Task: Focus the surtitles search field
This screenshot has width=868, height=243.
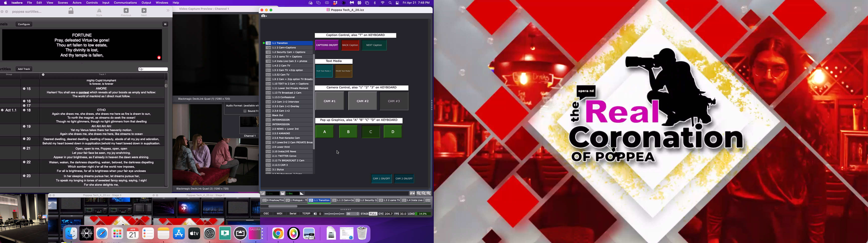Action: click(153, 69)
